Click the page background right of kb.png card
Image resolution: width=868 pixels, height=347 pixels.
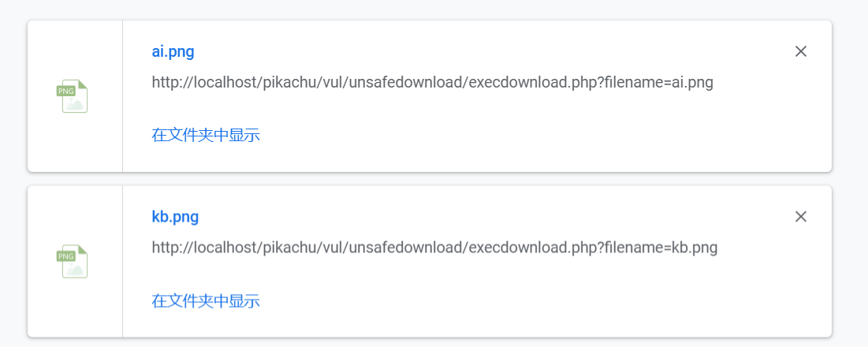[x=850, y=262]
